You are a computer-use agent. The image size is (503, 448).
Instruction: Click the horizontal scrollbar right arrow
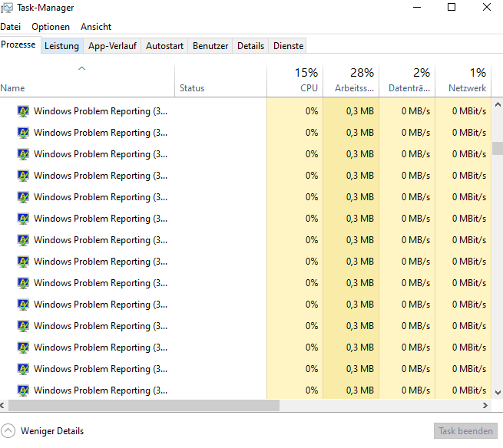(485, 405)
